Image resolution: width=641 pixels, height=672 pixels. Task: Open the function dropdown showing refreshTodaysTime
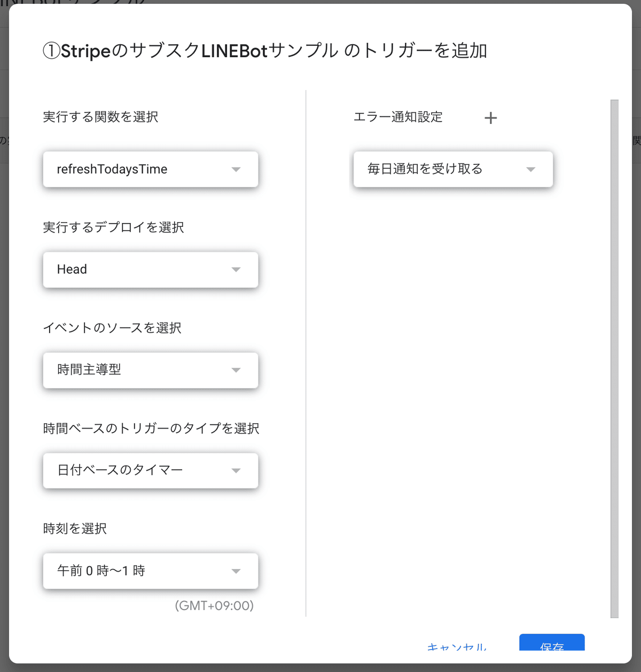tap(151, 169)
